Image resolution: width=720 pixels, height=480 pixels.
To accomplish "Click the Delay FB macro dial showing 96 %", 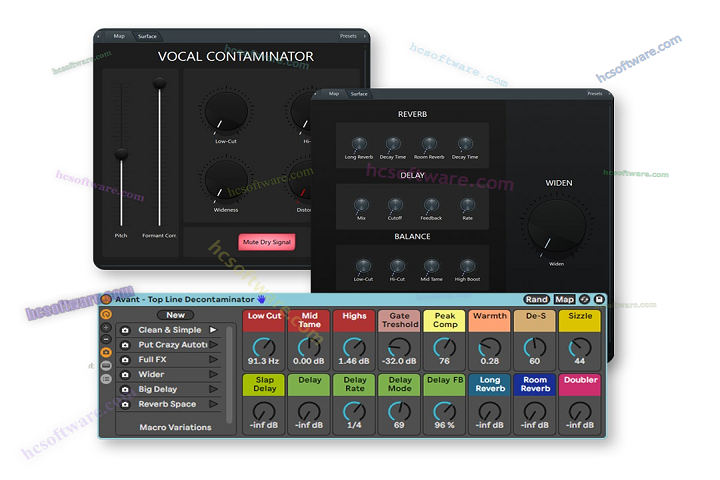I will pos(444,412).
